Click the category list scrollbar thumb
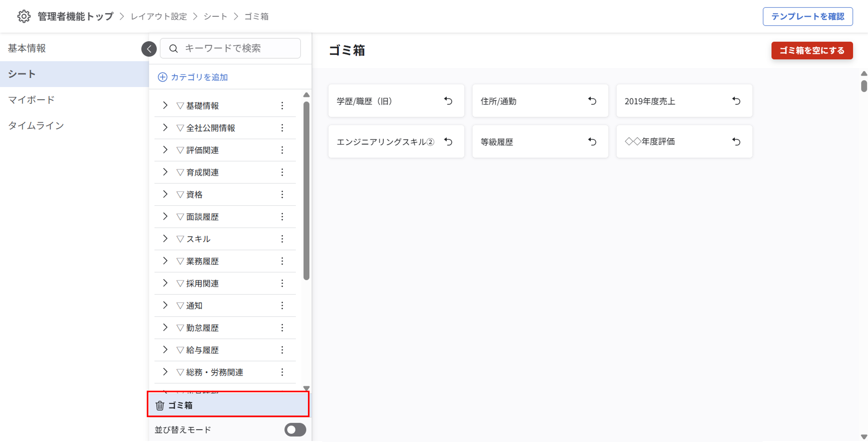This screenshot has height=442, width=868. 306,191
